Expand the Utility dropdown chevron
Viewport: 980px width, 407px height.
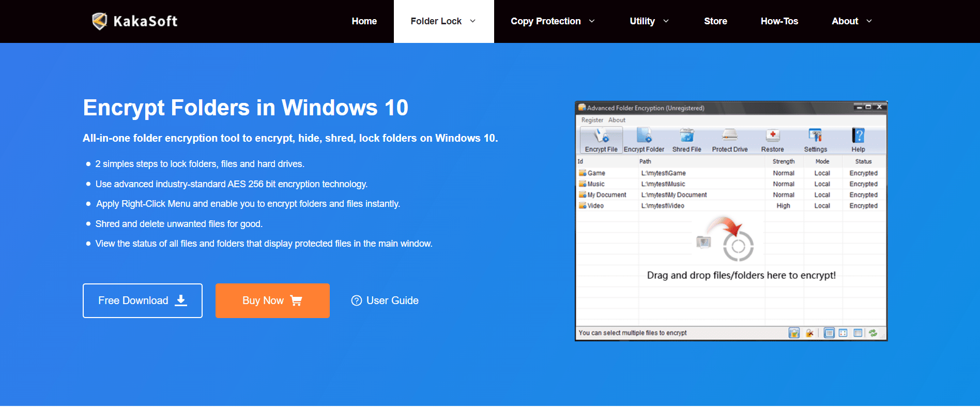(666, 21)
